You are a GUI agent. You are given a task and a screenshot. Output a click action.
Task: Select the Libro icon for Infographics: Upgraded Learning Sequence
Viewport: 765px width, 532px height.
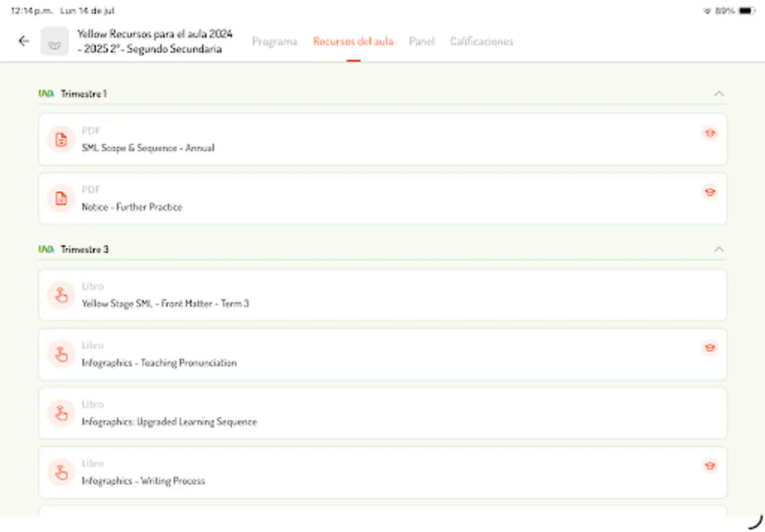click(x=61, y=413)
